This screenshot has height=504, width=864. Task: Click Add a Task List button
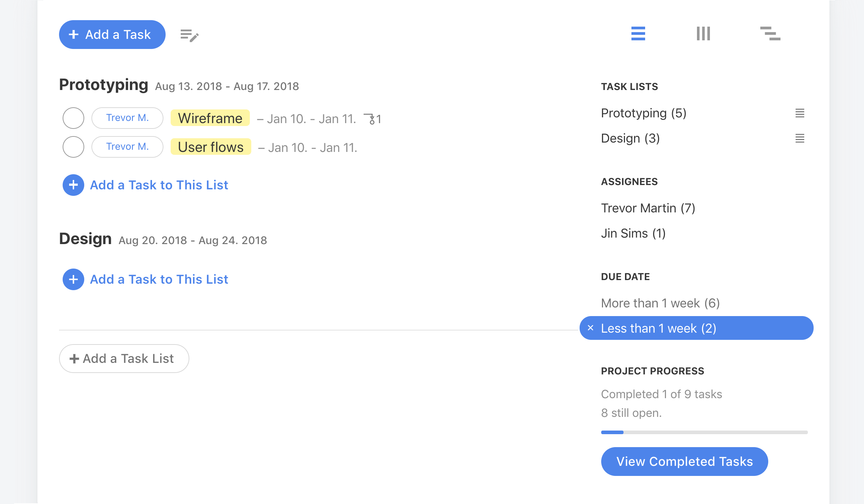click(x=124, y=359)
